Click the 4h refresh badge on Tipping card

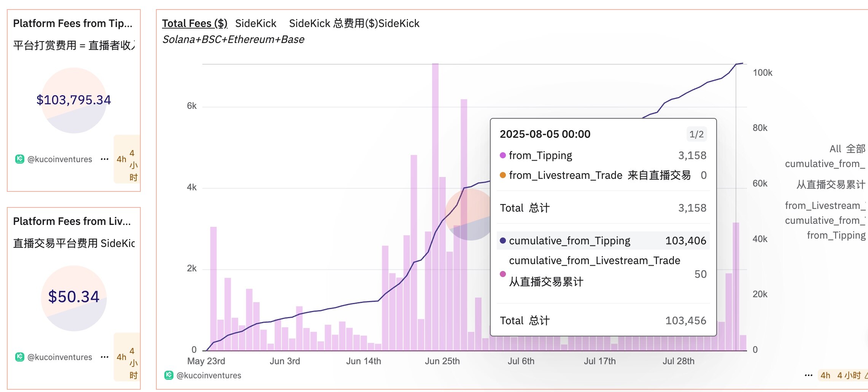click(127, 159)
